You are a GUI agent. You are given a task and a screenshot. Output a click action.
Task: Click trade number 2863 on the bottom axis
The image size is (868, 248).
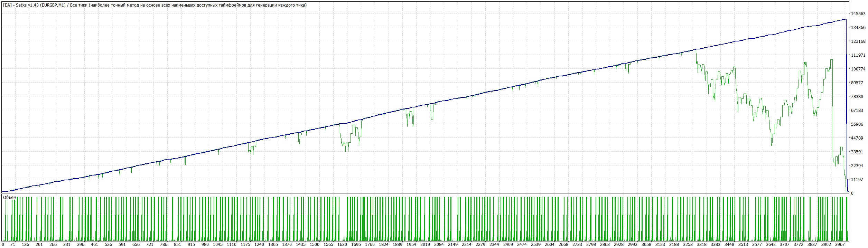[605, 245]
